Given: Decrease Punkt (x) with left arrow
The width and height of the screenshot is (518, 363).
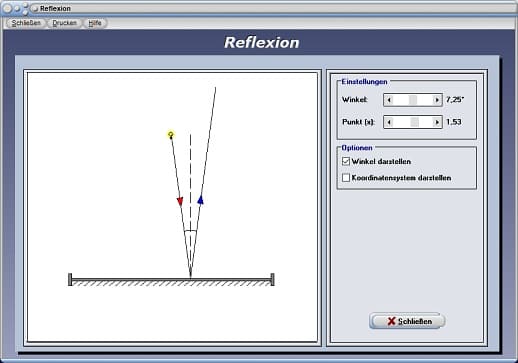Looking at the screenshot, I should point(389,122).
